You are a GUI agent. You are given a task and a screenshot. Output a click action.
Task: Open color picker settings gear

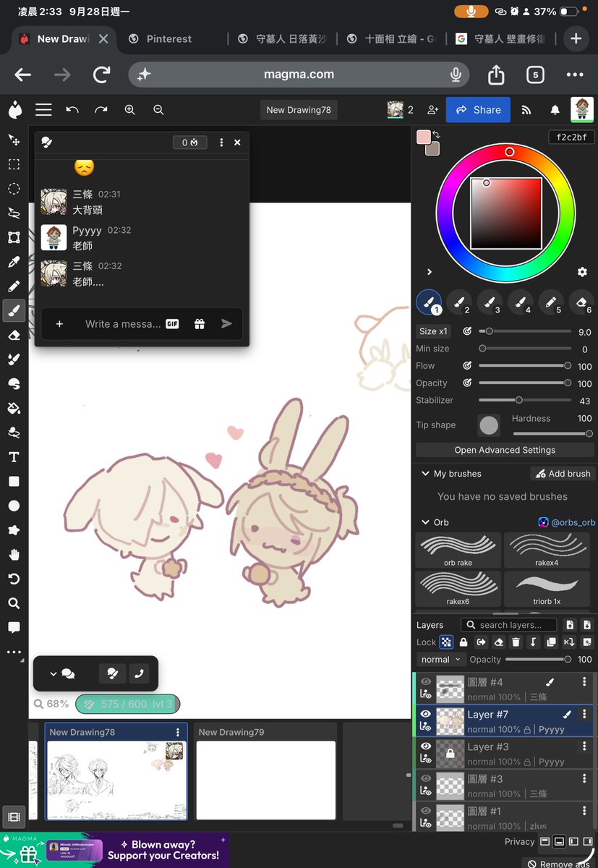[582, 272]
